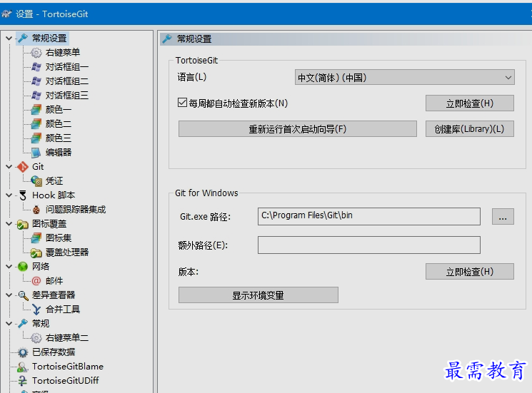Collapse the 常规 tree node
Screen dimensions: 532x393
(x=9, y=324)
